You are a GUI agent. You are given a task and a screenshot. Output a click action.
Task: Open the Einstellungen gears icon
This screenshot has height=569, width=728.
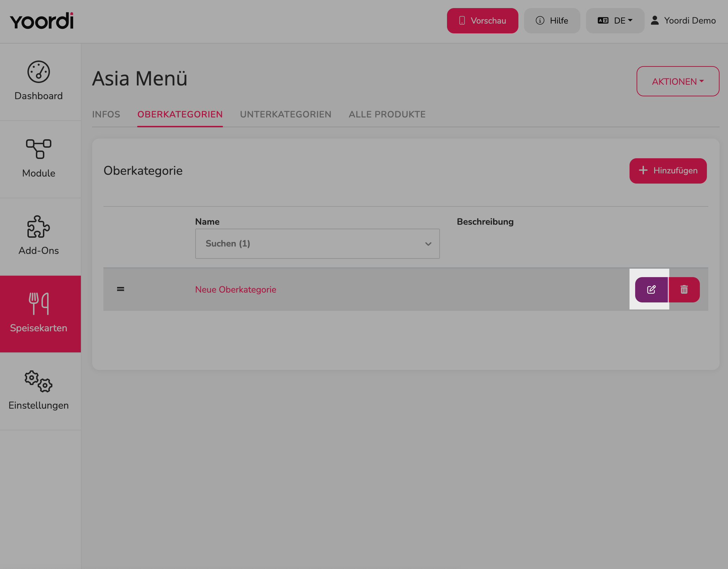39,381
